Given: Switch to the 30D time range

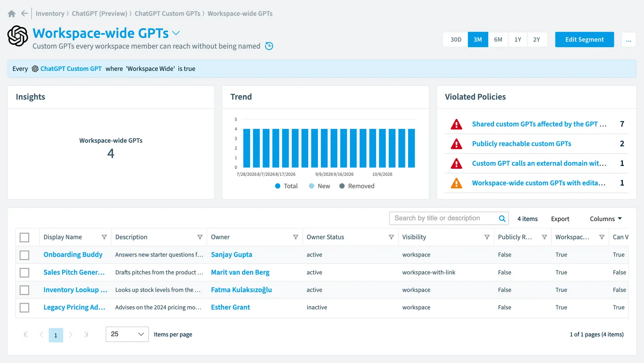Looking at the screenshot, I should 456,39.
